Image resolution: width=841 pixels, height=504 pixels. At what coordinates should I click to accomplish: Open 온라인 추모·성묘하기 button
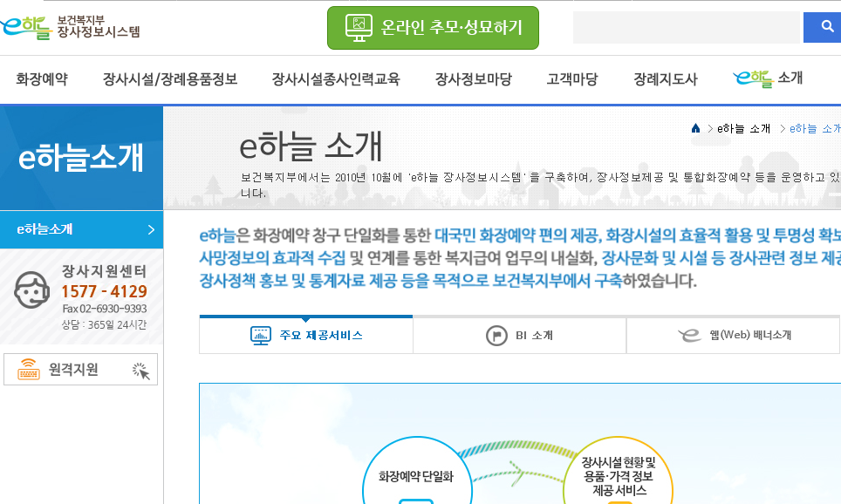(433, 28)
